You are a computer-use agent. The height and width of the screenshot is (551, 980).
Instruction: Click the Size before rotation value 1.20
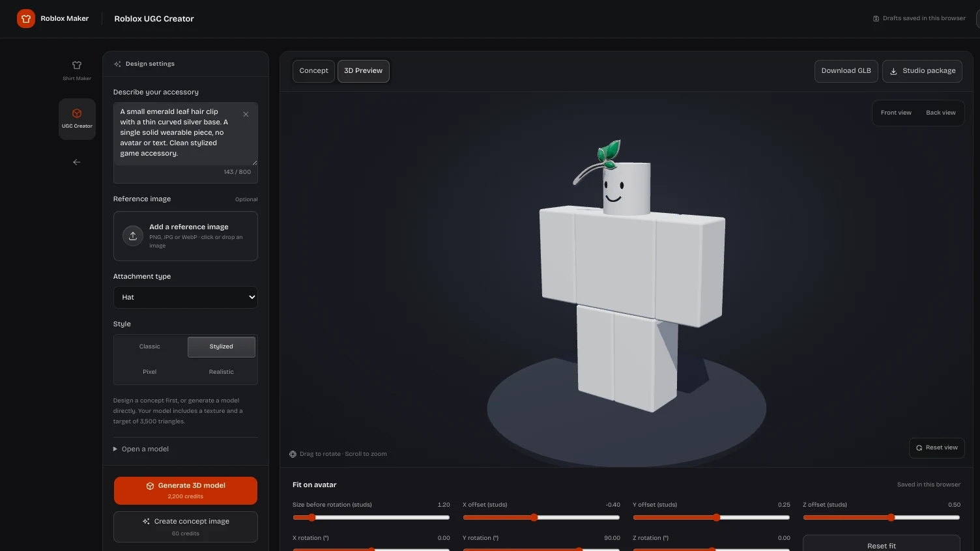point(444,505)
